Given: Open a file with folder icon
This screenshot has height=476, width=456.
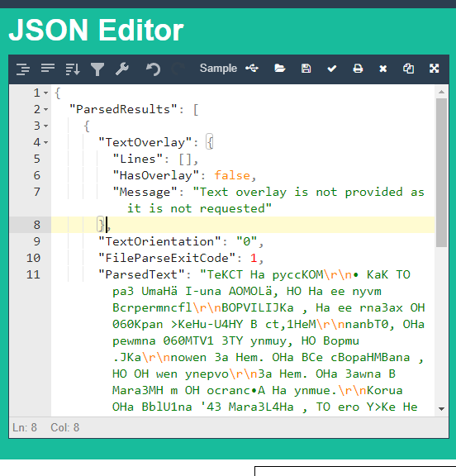Looking at the screenshot, I should pyautogui.click(x=280, y=69).
